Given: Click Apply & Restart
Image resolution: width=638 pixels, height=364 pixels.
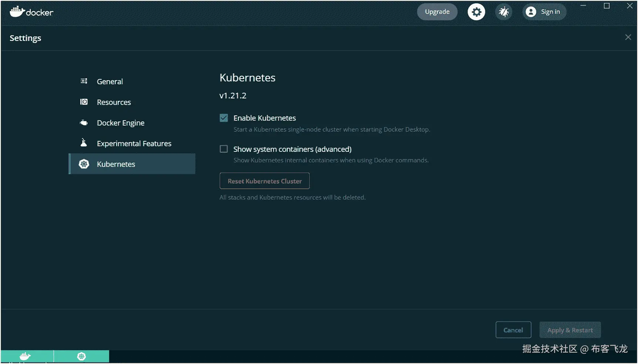Looking at the screenshot, I should coord(570,330).
